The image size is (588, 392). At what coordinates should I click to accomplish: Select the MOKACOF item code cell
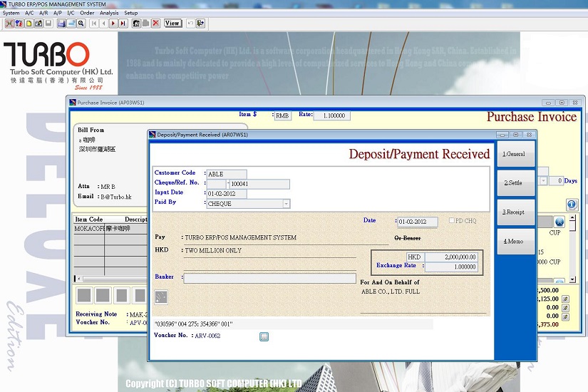89,229
